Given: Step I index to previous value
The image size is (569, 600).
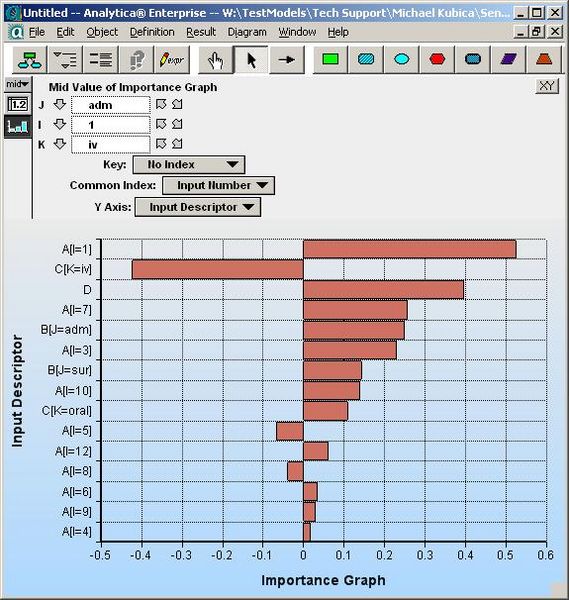Looking at the screenshot, I should (161, 124).
